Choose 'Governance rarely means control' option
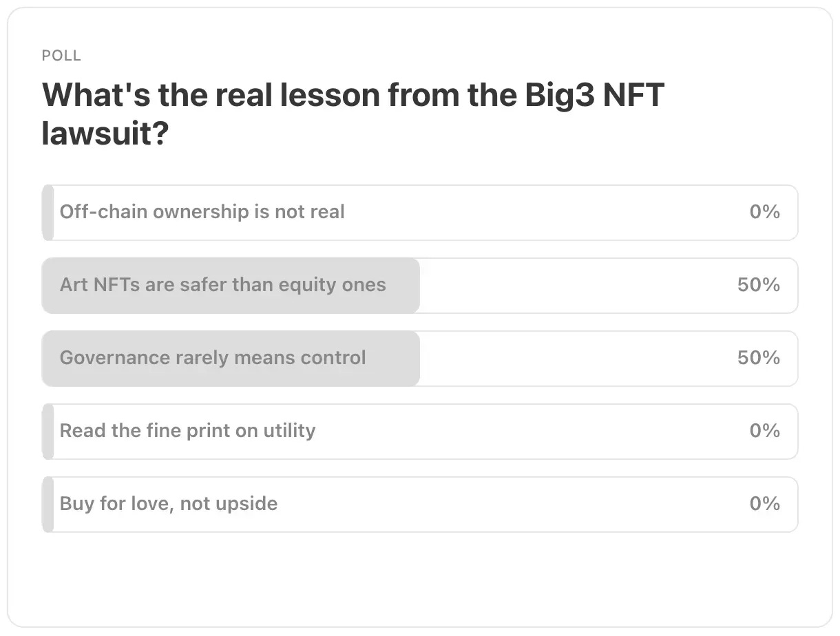 pos(420,359)
